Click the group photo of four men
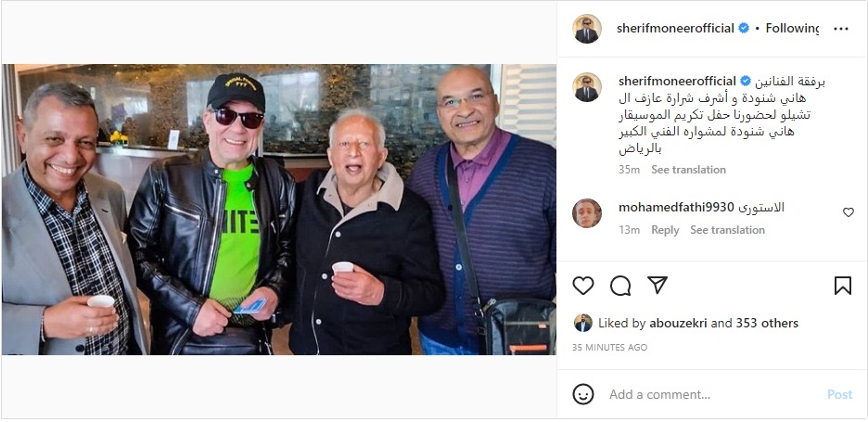The image size is (868, 422). click(279, 210)
